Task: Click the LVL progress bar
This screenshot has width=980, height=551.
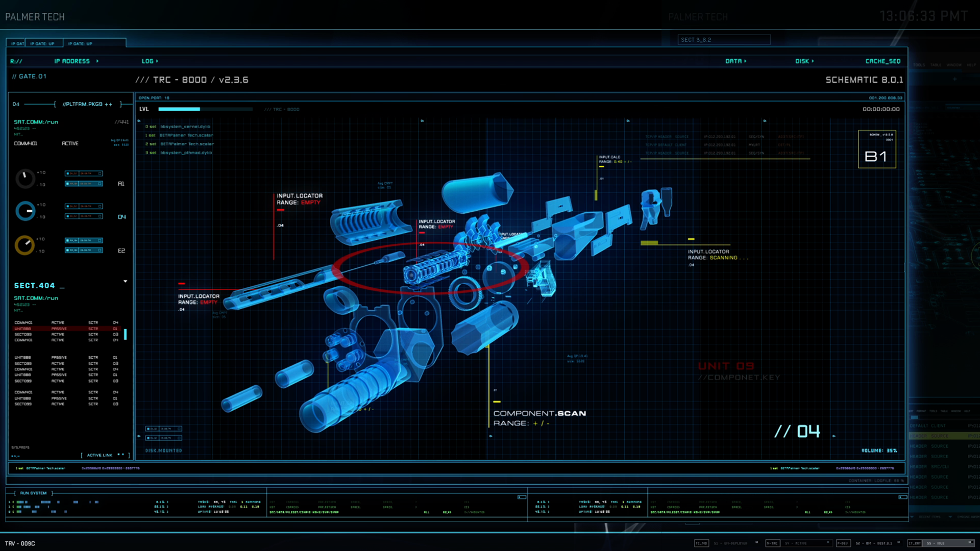Action: [205, 109]
